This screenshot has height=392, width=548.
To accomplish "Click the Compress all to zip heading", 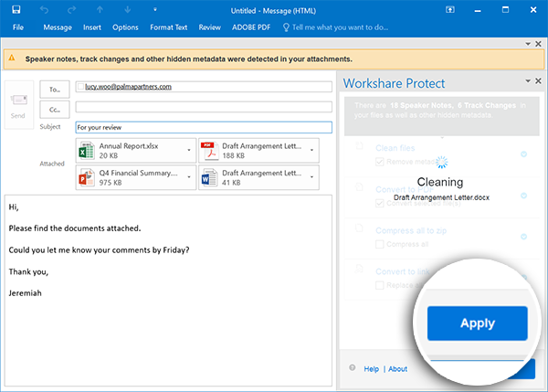I will [411, 230].
